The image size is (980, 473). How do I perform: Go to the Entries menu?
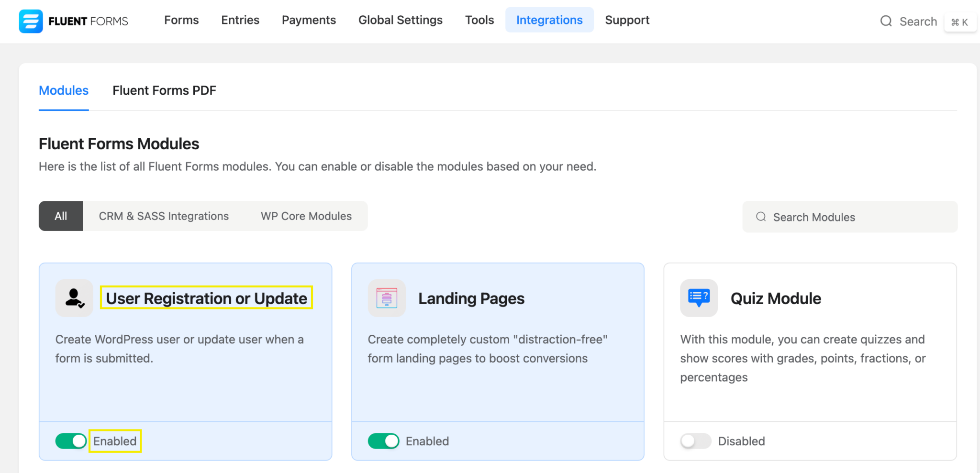click(x=240, y=20)
